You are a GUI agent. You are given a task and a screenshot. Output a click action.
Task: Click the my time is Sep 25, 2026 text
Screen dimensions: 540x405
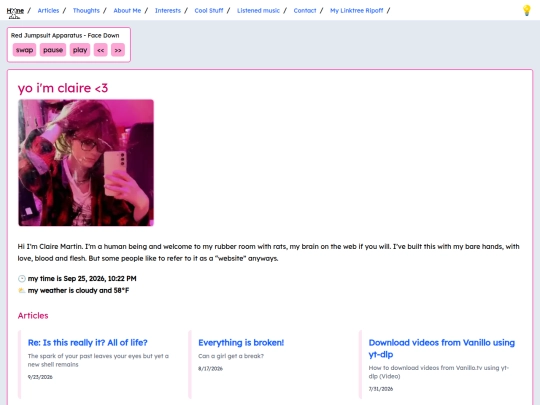pos(82,279)
